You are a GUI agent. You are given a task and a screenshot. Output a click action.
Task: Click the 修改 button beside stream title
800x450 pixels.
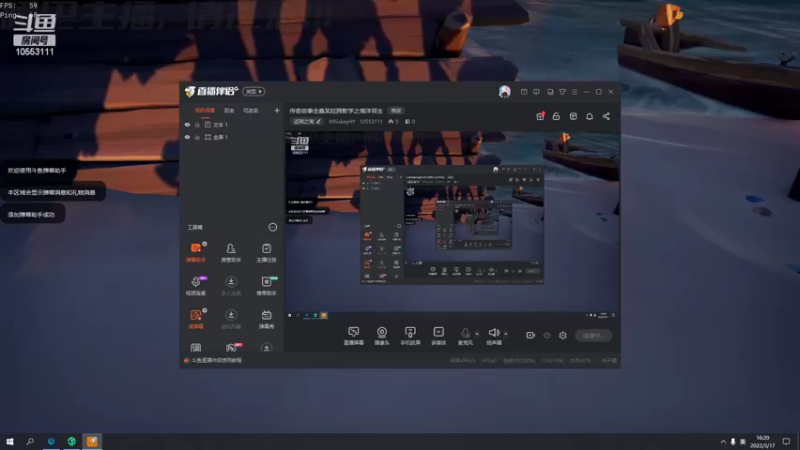(x=396, y=111)
